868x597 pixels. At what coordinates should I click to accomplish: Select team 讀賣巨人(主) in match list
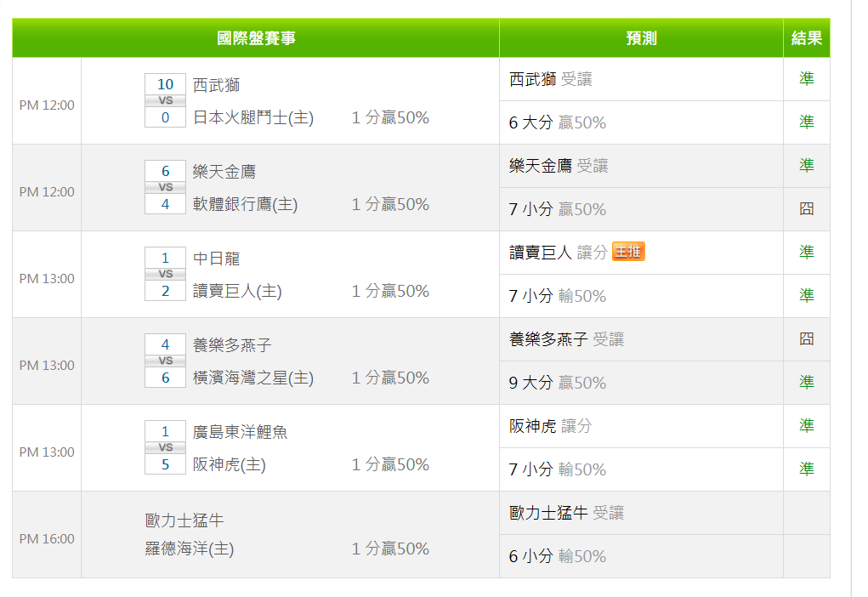[237, 292]
